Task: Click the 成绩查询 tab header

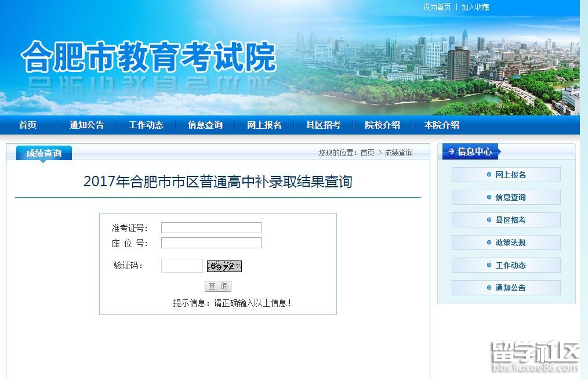Action: coord(44,153)
